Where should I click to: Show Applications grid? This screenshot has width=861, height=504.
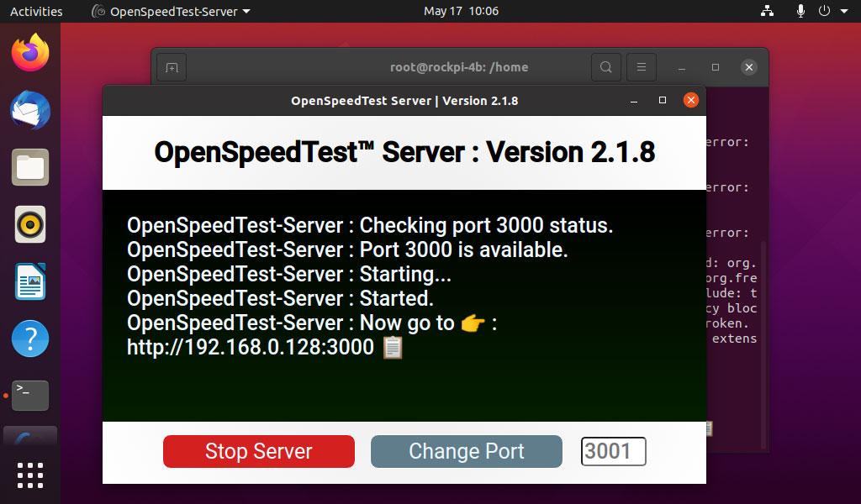click(x=30, y=475)
